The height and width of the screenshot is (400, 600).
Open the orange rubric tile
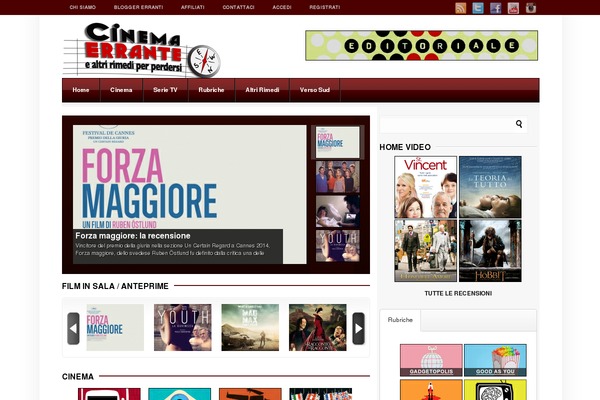431,390
